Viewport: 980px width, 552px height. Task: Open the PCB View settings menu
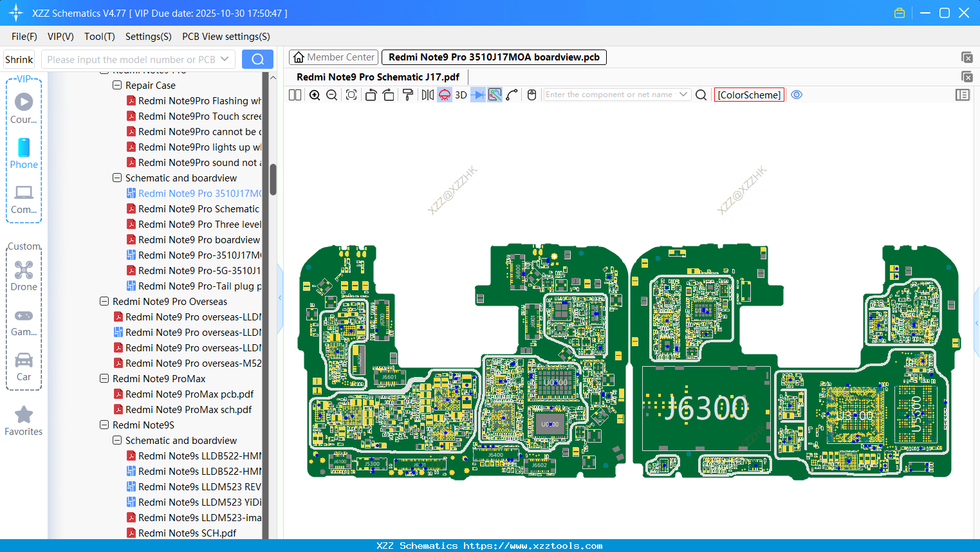[226, 37]
